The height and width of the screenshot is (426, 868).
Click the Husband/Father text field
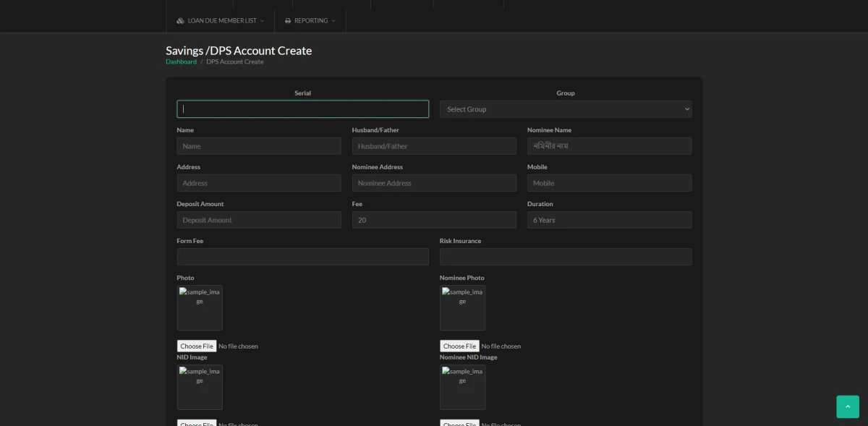click(434, 146)
